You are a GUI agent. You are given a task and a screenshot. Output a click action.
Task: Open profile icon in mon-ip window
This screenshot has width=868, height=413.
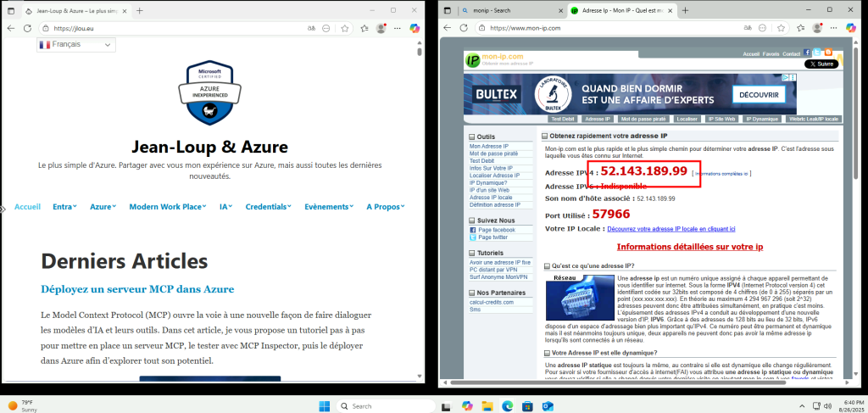click(x=817, y=28)
